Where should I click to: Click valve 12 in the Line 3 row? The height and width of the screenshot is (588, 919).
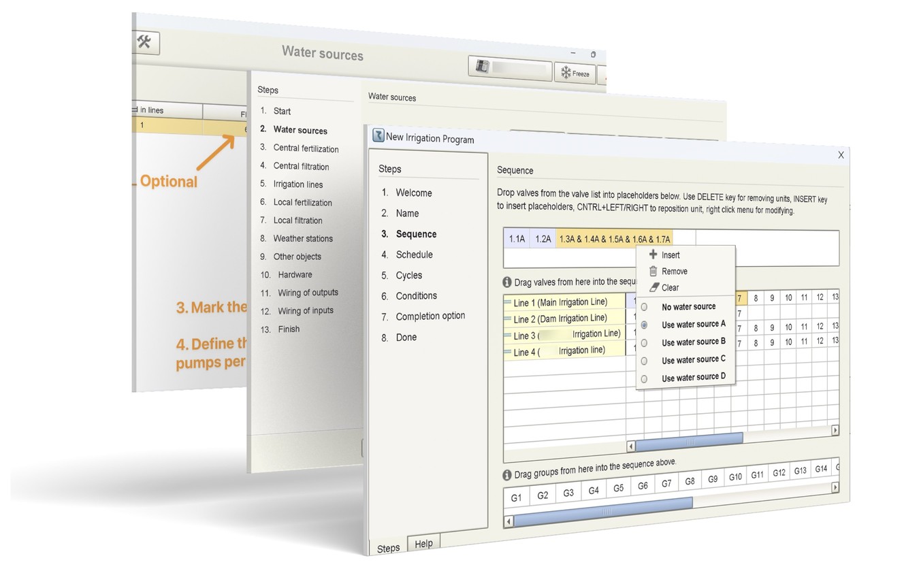point(820,326)
